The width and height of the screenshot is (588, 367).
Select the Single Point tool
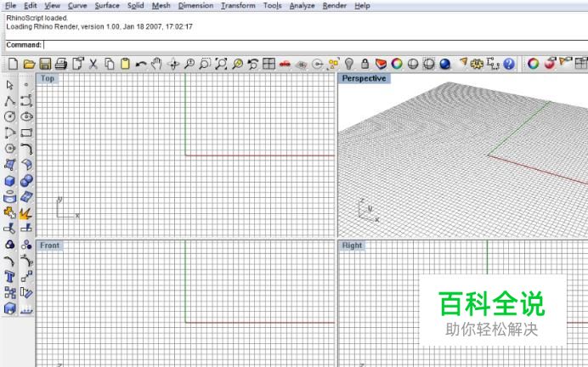point(25,85)
